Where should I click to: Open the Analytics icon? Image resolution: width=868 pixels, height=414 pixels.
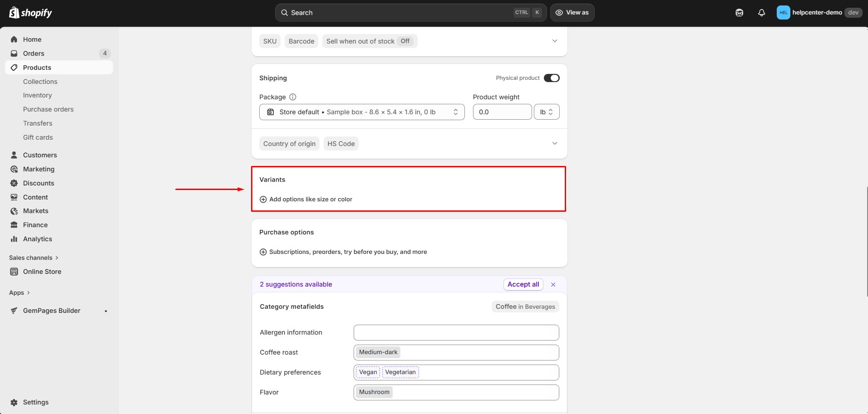(x=14, y=239)
